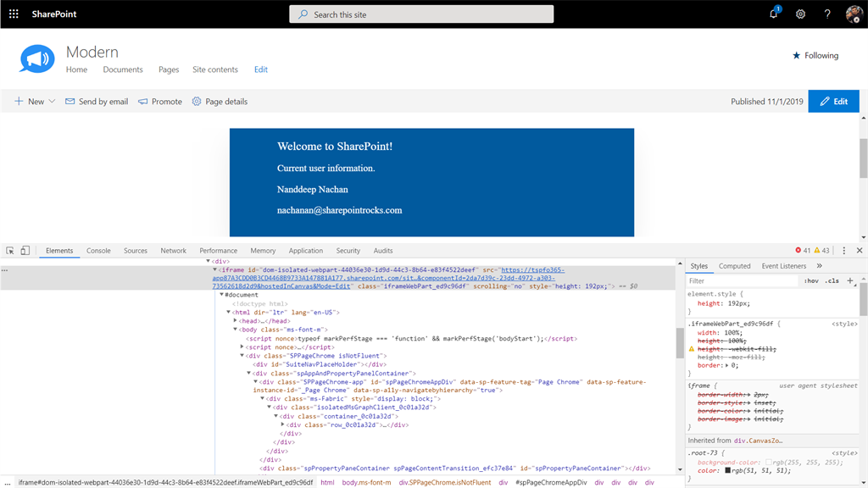The height and width of the screenshot is (488, 868).
Task: Open the DevTools three-dot menu
Action: [x=843, y=251]
